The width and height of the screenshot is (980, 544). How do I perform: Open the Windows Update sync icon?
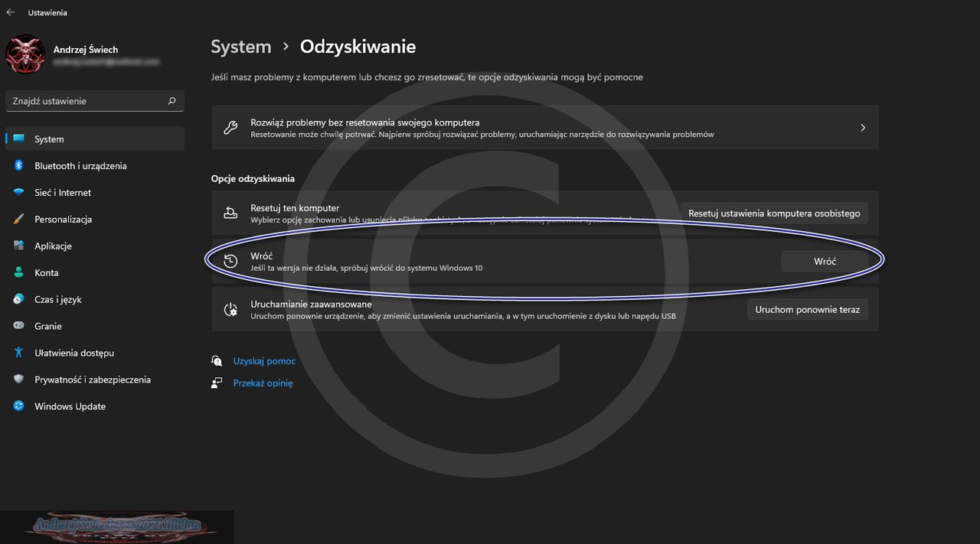[x=18, y=406]
